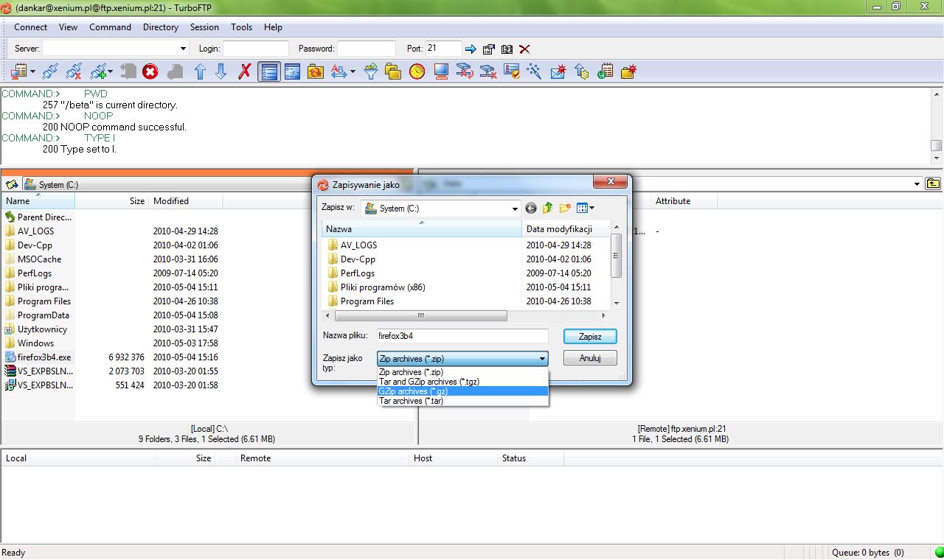Viewport: 944px width, 560px height.
Task: Select Tar and GZip archives (*.tgz) option
Action: [462, 382]
